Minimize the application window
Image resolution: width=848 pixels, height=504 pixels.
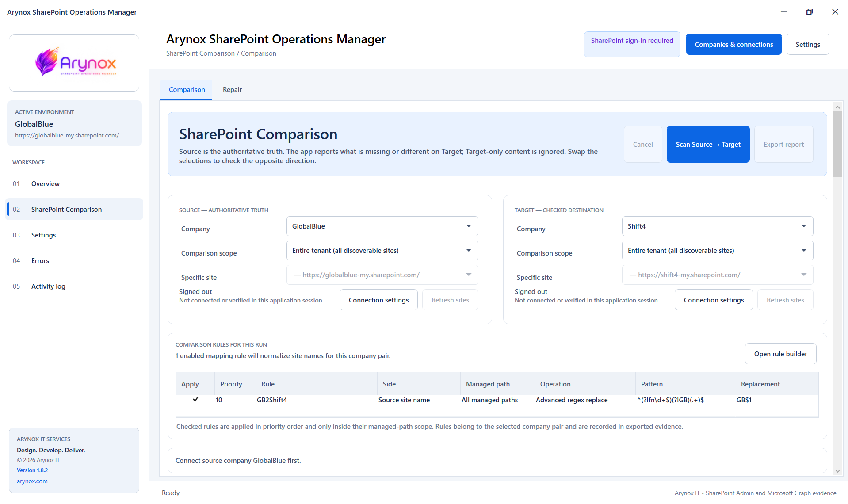click(x=784, y=12)
